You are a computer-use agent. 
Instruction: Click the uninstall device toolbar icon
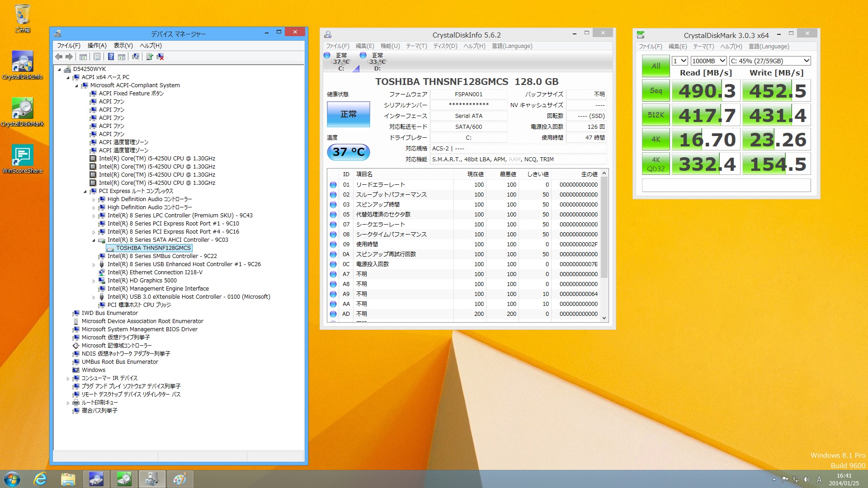(160, 56)
